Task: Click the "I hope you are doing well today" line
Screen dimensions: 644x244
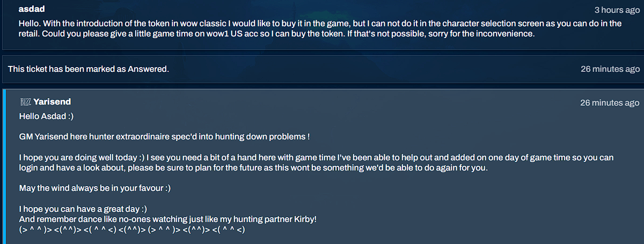Action: tap(316, 158)
